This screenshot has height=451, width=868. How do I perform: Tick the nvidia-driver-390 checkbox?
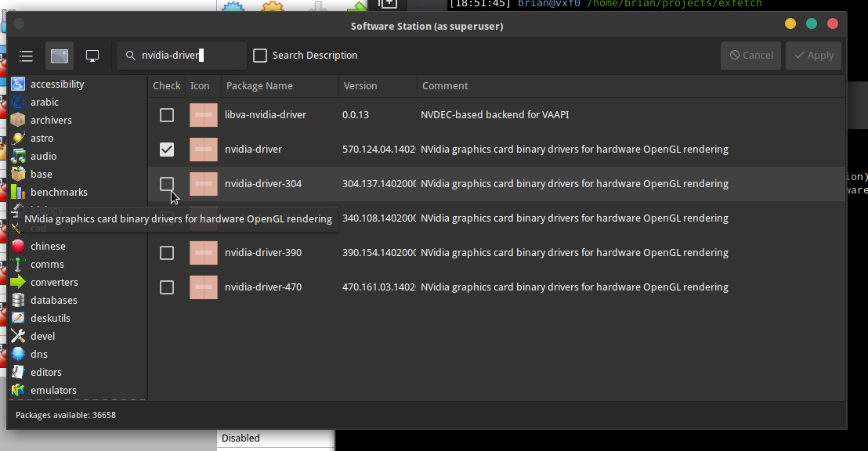[167, 253]
